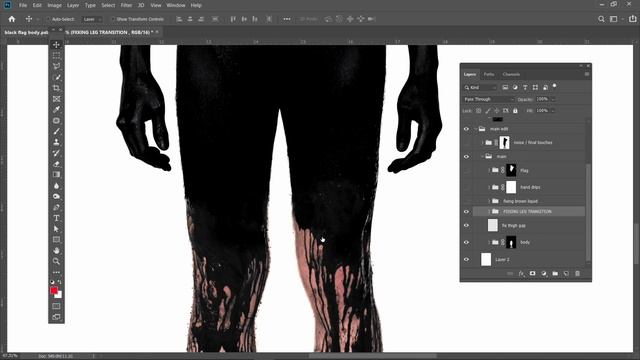Select the Frame tool
This screenshot has height=360, width=640.
pos(56,99)
